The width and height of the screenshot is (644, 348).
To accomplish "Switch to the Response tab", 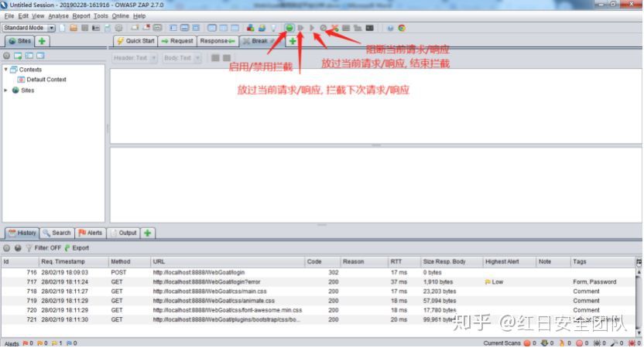I will [218, 41].
